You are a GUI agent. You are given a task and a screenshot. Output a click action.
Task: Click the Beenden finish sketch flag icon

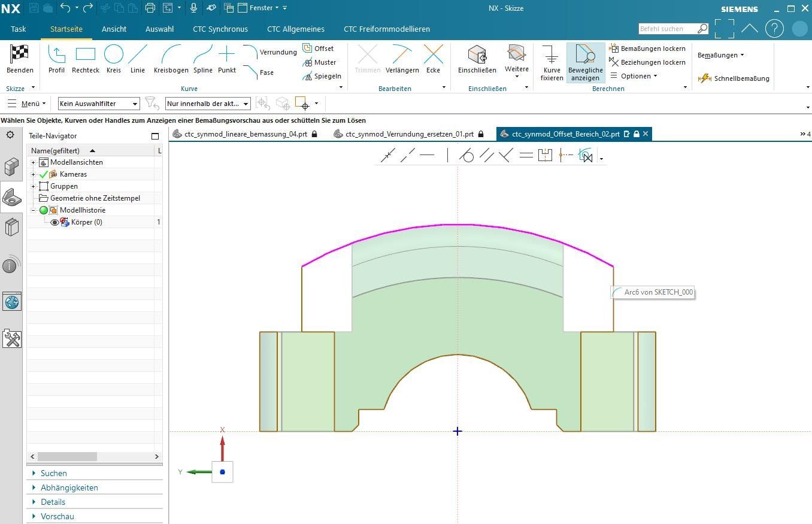click(20, 55)
